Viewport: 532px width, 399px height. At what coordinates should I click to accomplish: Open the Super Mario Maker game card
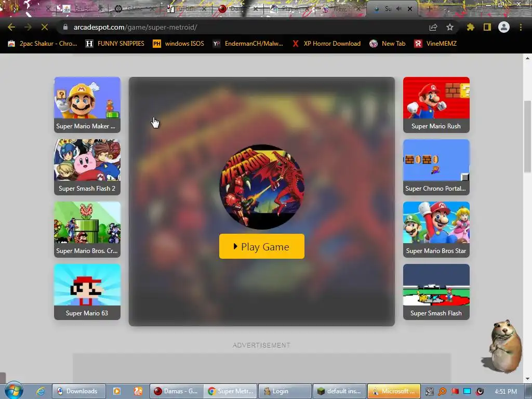point(87,105)
